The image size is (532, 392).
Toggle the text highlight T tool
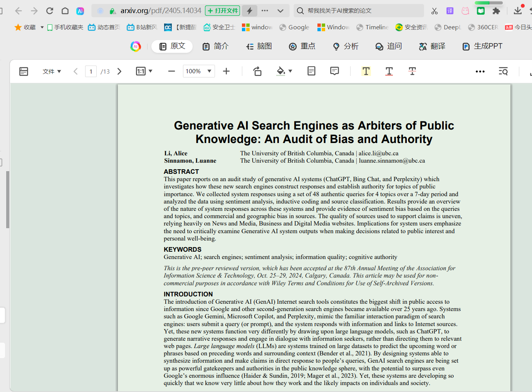(366, 71)
